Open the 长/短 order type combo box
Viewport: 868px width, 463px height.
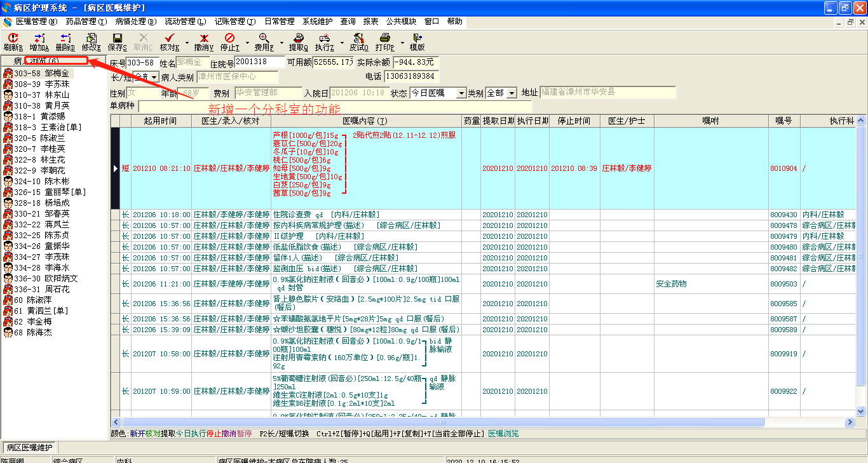coord(146,77)
